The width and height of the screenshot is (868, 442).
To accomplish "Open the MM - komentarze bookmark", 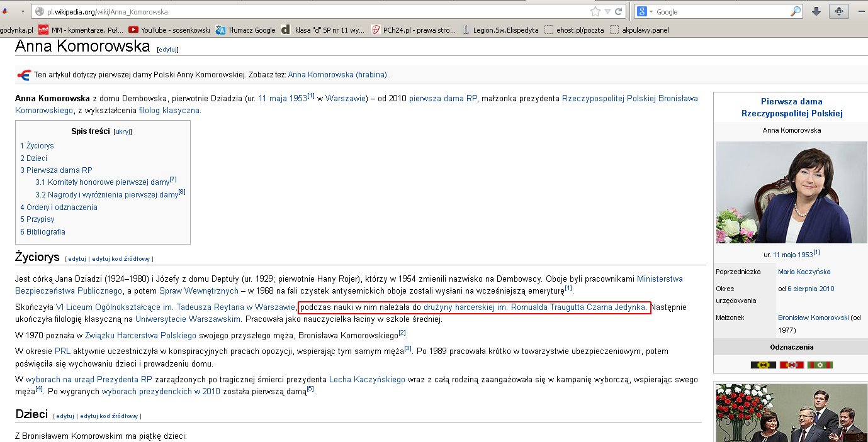I will 80,30.
